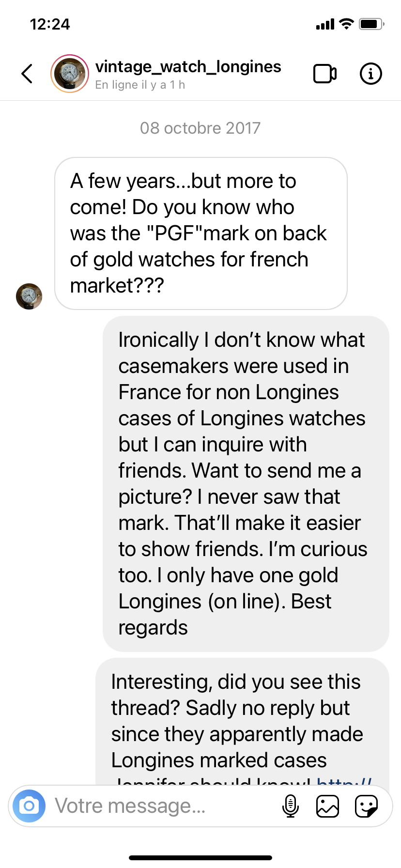Tap the Wi-Fi icon in status bar
401x868 pixels.
pos(346,24)
